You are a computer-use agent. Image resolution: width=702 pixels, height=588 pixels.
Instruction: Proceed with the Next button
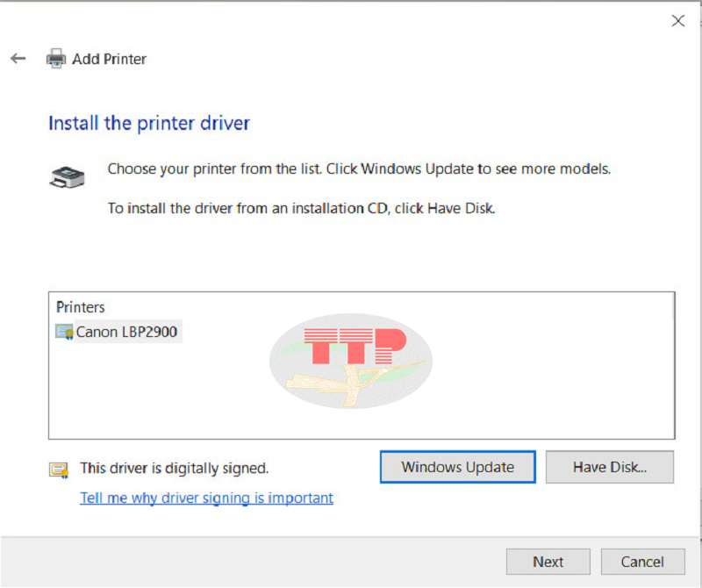(x=548, y=562)
